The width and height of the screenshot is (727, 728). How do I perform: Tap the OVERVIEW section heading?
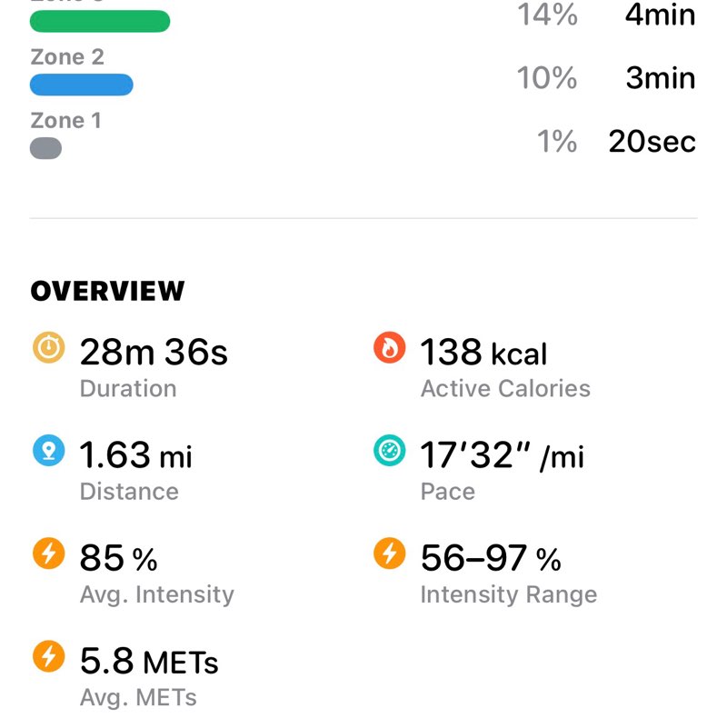tap(107, 291)
